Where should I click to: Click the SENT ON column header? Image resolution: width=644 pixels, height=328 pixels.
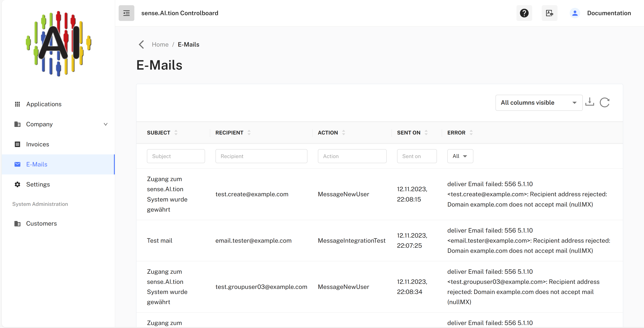click(x=408, y=132)
